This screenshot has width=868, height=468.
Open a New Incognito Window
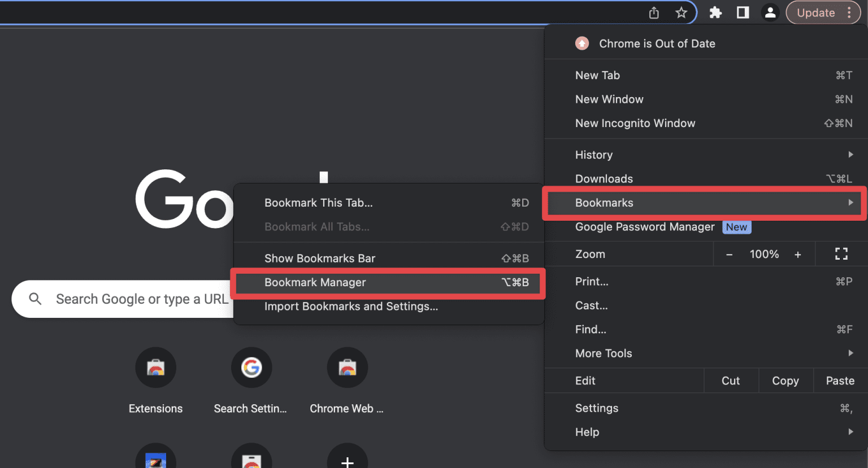pyautogui.click(x=635, y=123)
